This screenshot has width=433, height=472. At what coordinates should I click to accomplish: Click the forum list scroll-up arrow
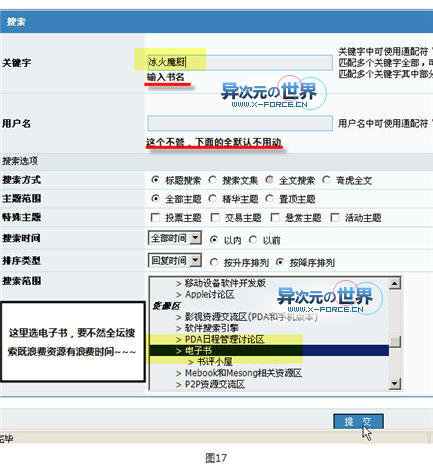point(395,284)
